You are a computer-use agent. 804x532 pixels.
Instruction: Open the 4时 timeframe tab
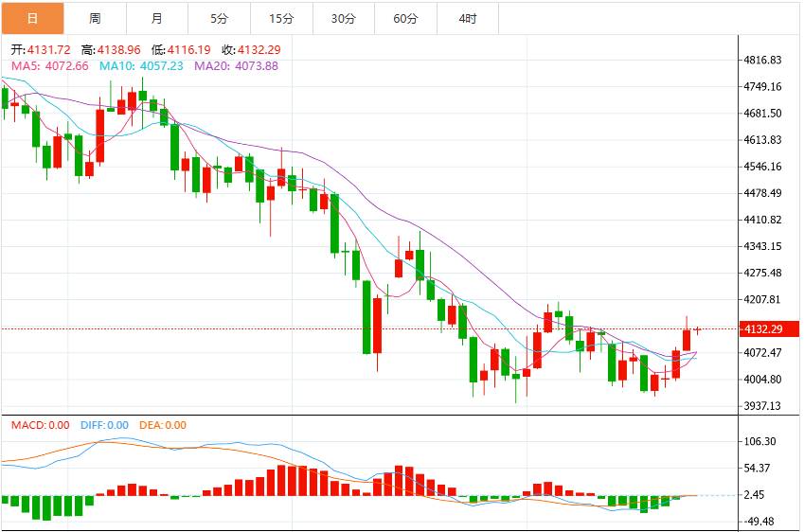pyautogui.click(x=468, y=18)
